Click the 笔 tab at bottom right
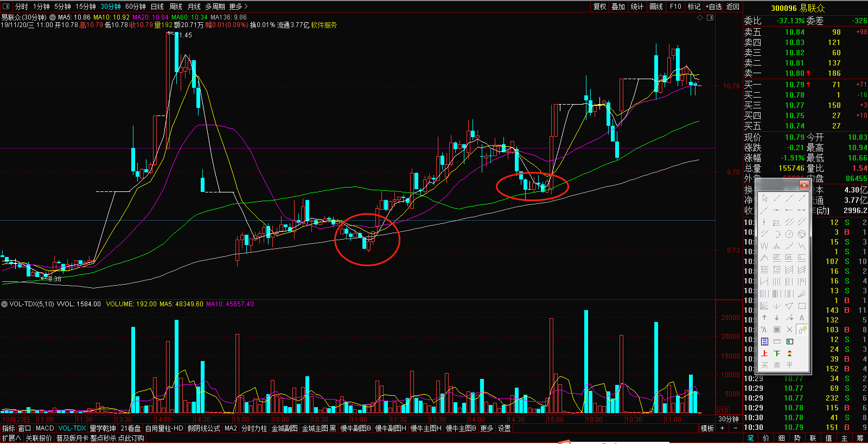This screenshot has width=868, height=444. (x=751, y=438)
